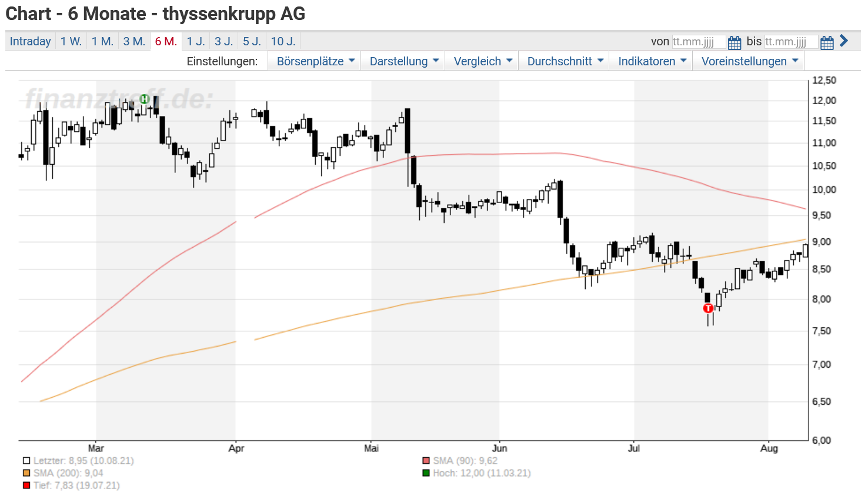Open the 'bis' date calendar picker icon
The image size is (868, 502).
827,42
